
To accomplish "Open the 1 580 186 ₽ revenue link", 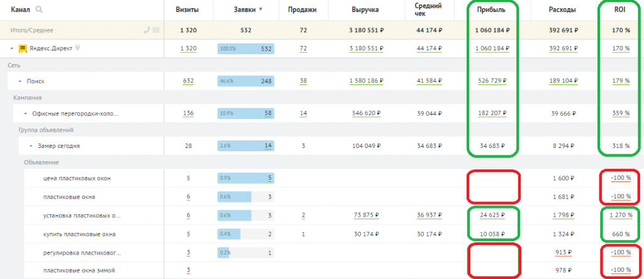I will click(365, 81).
